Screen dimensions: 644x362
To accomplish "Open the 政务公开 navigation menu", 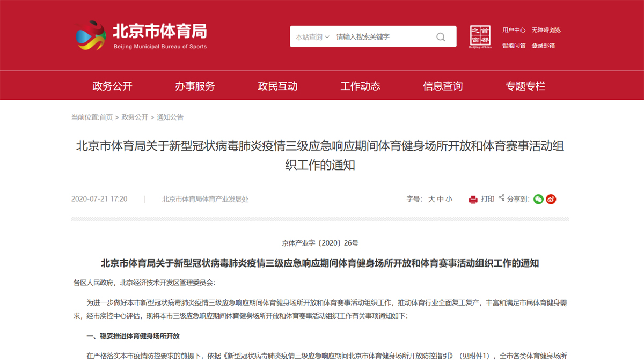I will pos(112,86).
